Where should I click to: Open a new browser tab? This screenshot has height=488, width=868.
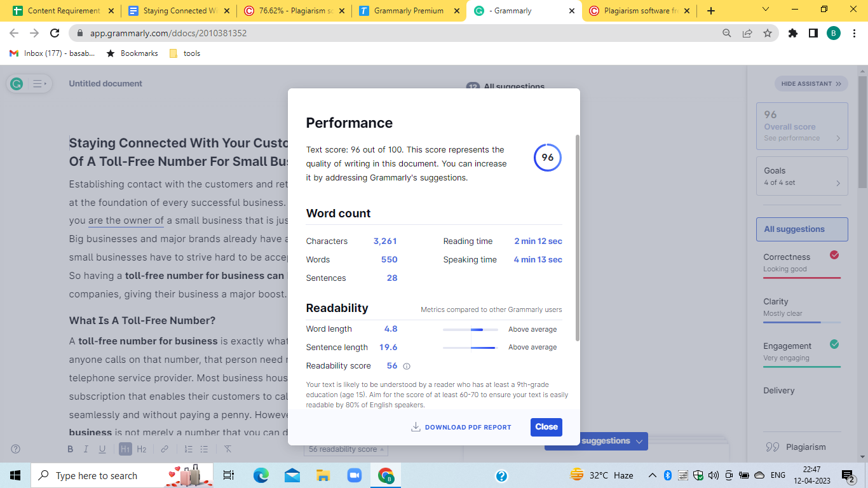point(710,11)
